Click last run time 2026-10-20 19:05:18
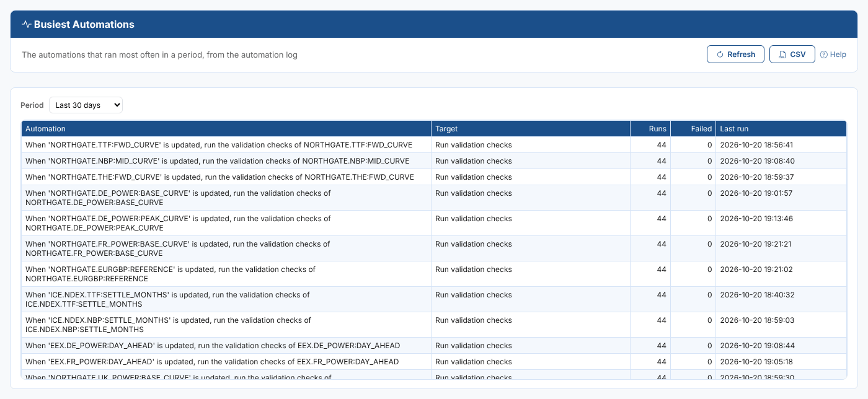 click(x=756, y=362)
